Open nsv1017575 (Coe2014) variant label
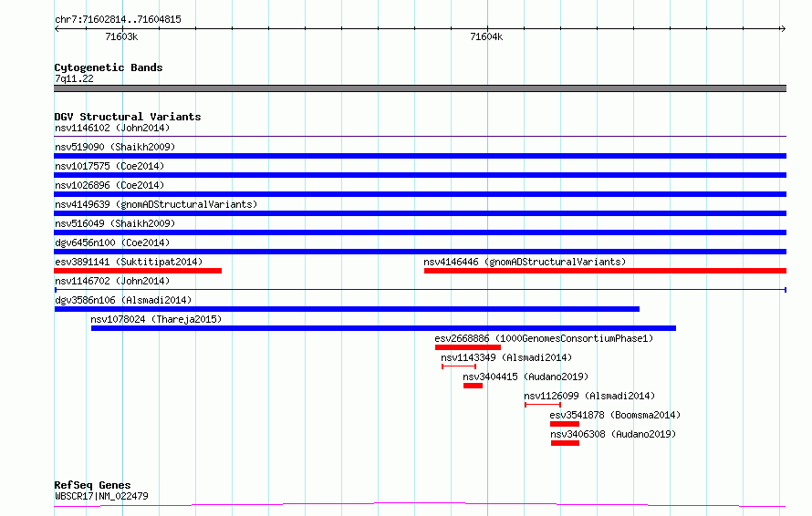This screenshot has width=812, height=516. click(109, 166)
